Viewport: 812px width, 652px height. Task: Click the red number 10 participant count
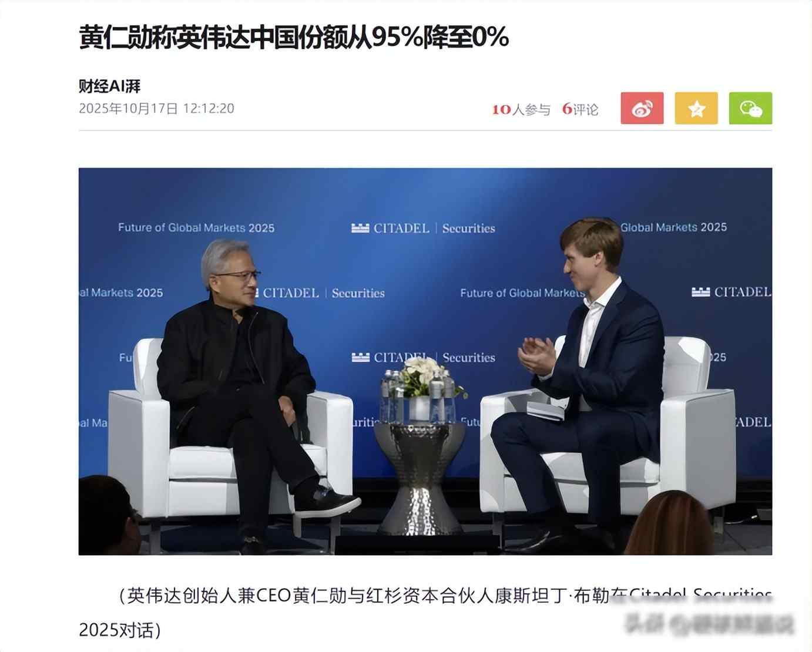[x=501, y=109]
